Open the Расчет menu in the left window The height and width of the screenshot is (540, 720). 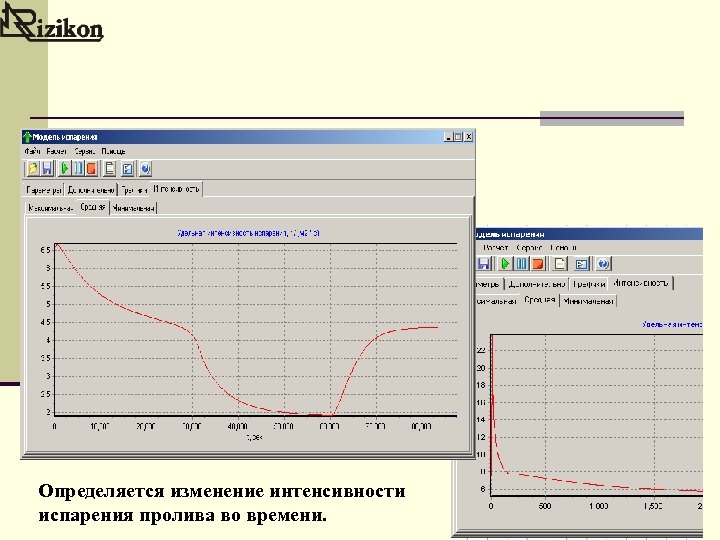pos(57,151)
